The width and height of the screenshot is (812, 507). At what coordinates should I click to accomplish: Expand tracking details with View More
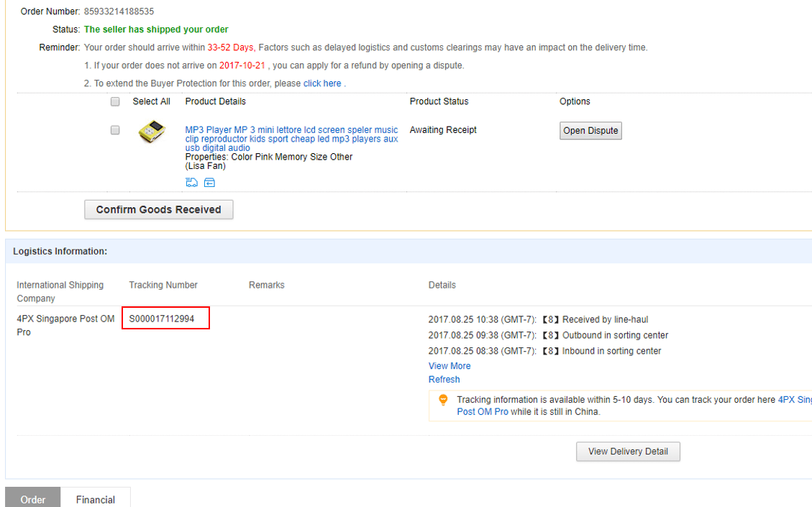450,366
